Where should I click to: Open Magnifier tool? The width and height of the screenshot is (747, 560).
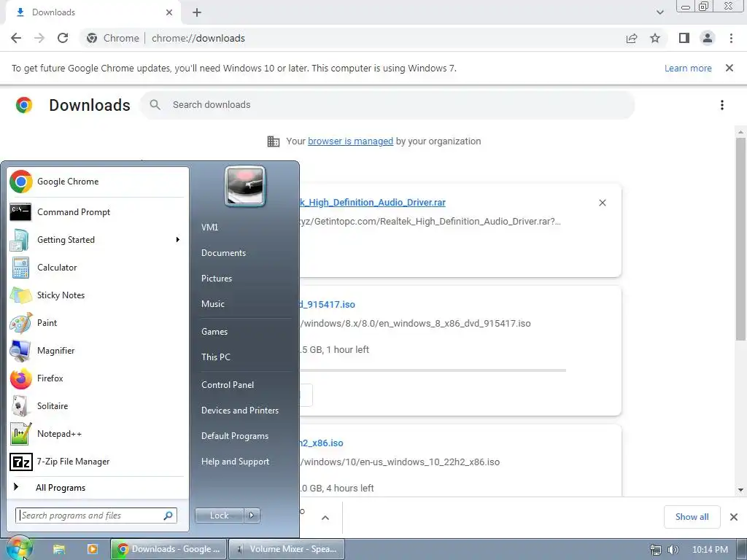pos(97,351)
